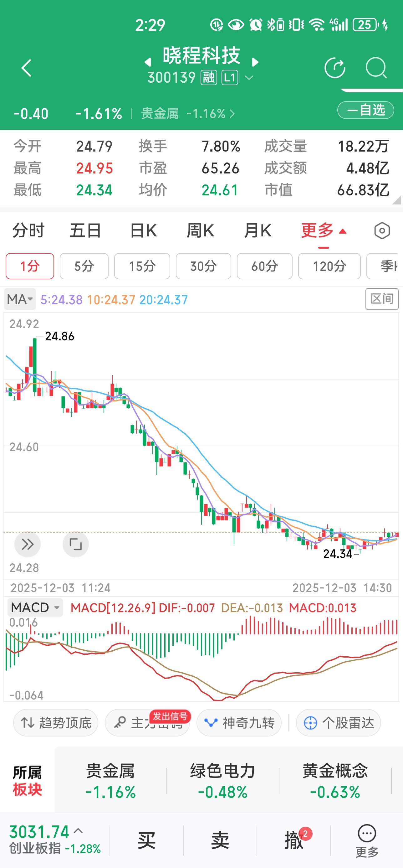
Task: Tap the fullscreen chart icon
Action: (76, 544)
